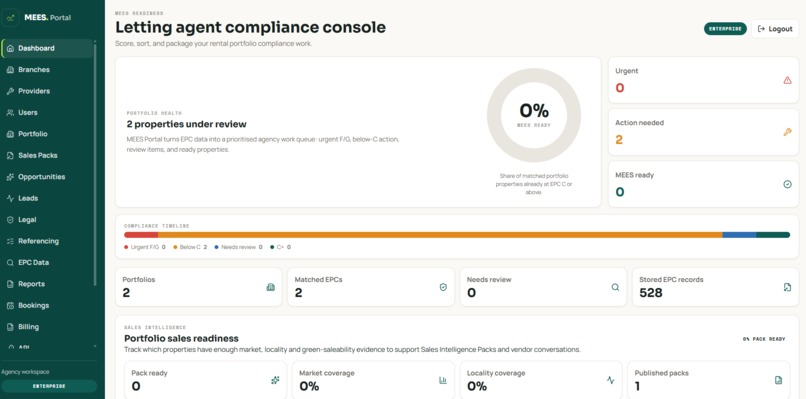Click the sidebar vertical scrollbar
The image size is (806, 399).
click(95, 165)
